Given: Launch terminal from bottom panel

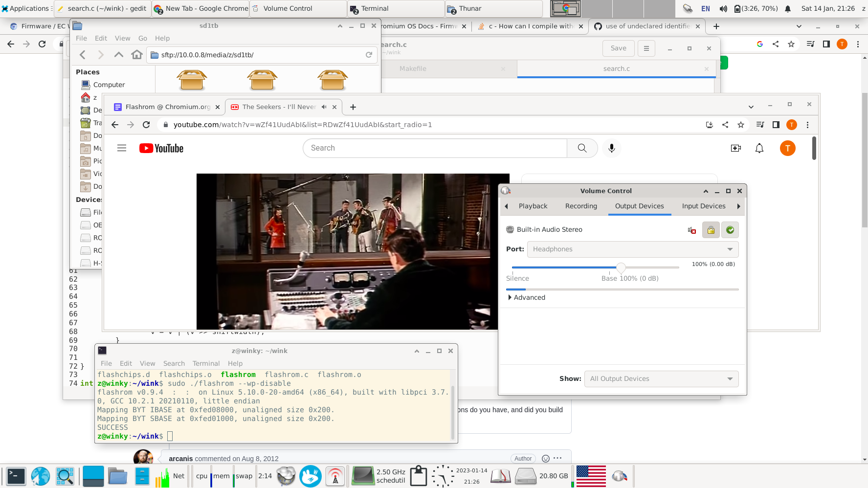Looking at the screenshot, I should pyautogui.click(x=16, y=476).
